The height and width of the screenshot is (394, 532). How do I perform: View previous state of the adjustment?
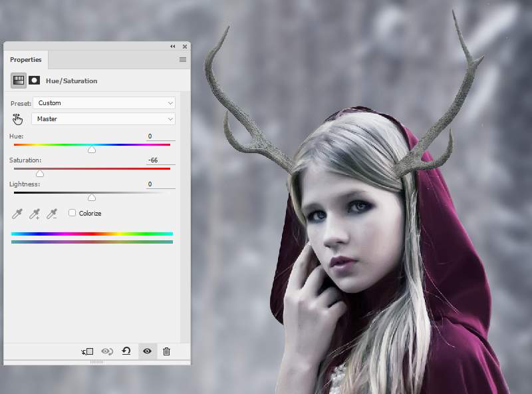(x=106, y=351)
